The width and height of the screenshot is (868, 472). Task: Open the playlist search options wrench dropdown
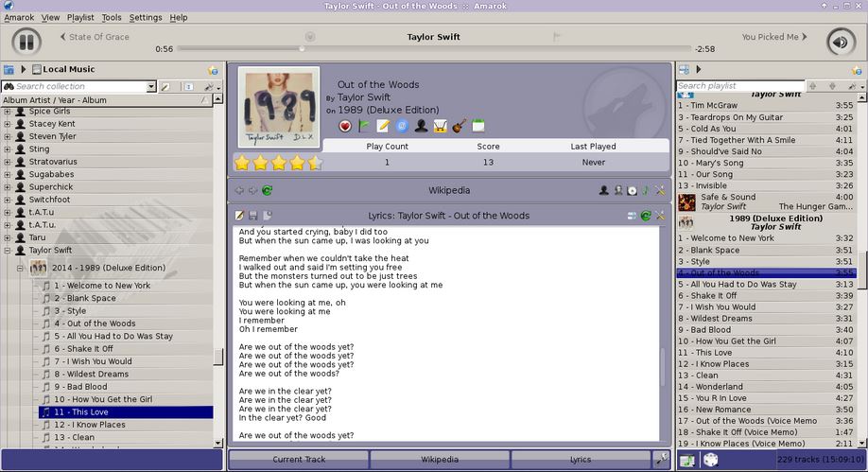[856, 86]
